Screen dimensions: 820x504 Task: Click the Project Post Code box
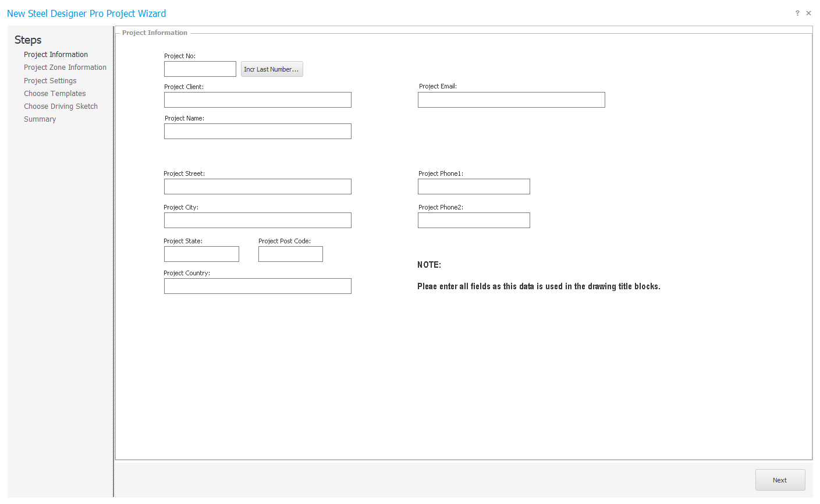290,254
